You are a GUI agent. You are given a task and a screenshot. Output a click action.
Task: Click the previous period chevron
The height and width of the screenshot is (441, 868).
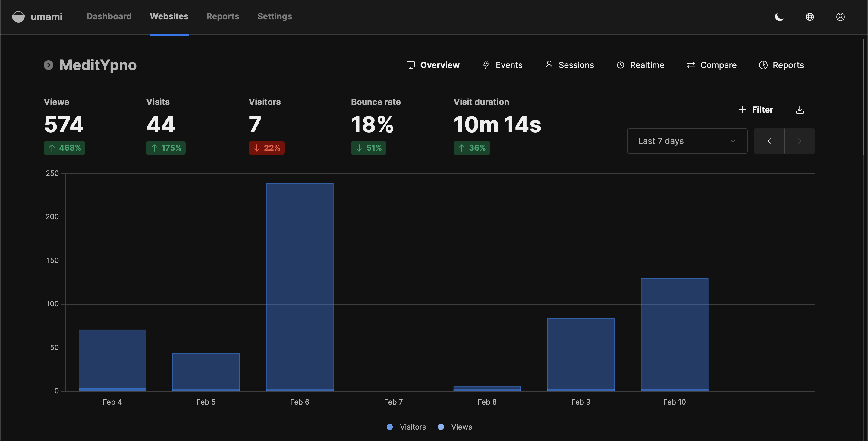pos(769,141)
